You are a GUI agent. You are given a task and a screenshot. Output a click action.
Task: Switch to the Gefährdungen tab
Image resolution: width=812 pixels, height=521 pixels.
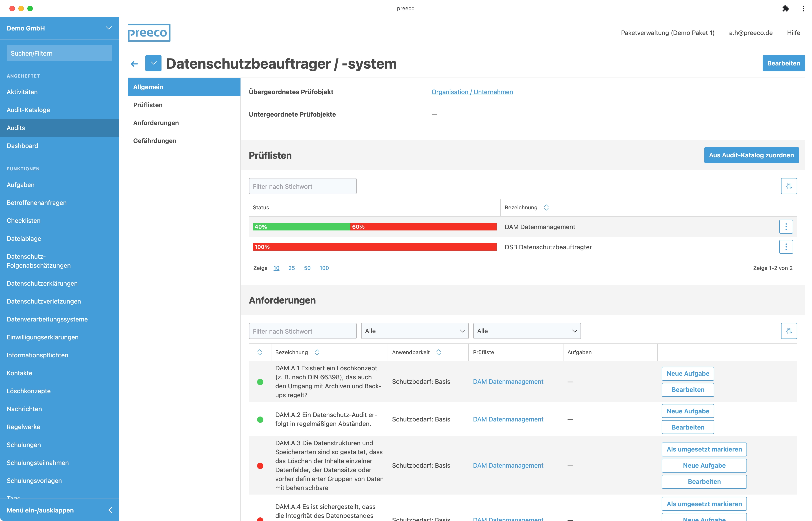point(155,141)
